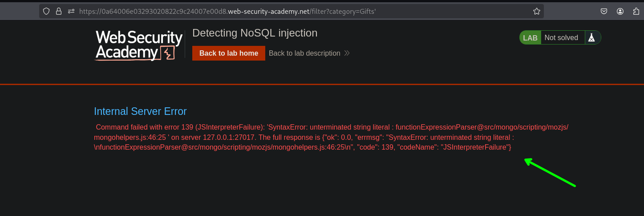Screen dimensions: 644x216
Task: Click the Not solved status label
Action: click(561, 38)
